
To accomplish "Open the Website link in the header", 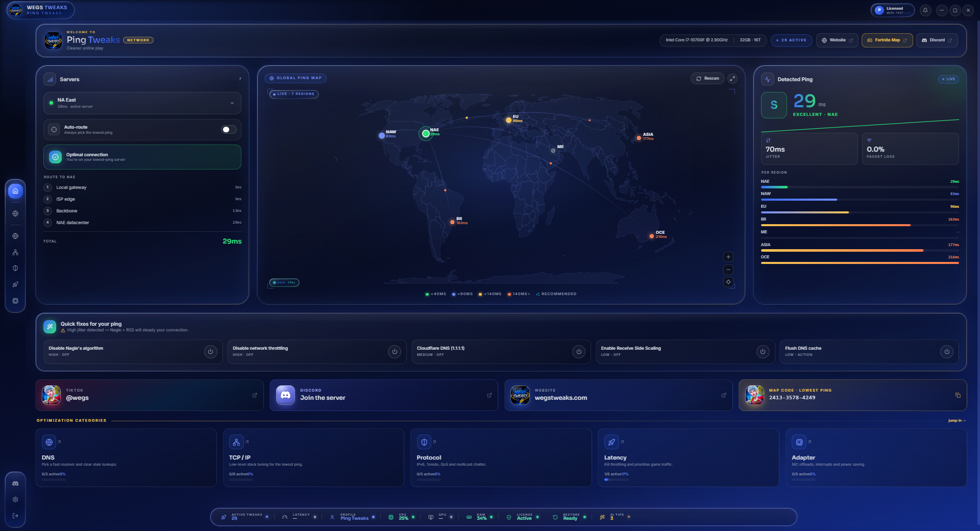I will pos(837,40).
